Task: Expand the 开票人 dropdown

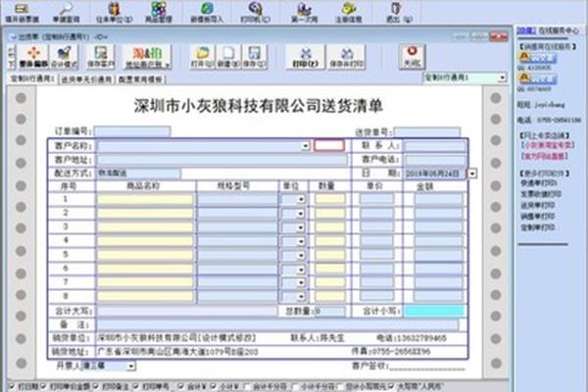Action: pos(131,366)
